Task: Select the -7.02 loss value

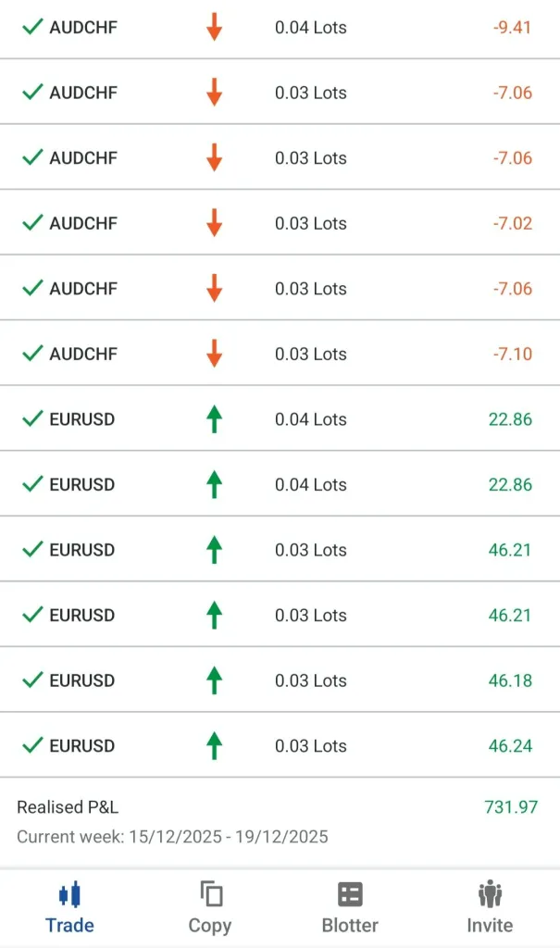Action: click(x=512, y=223)
